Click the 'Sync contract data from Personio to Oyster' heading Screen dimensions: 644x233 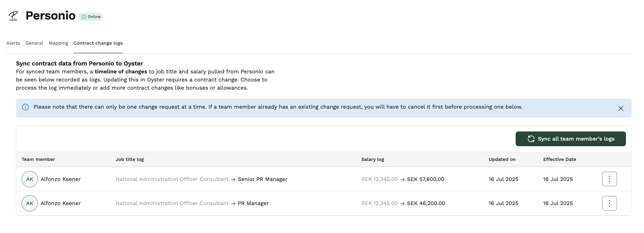click(79, 63)
